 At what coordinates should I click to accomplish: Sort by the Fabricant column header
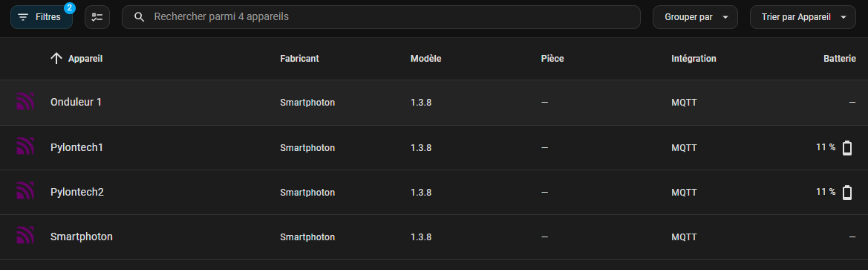299,58
